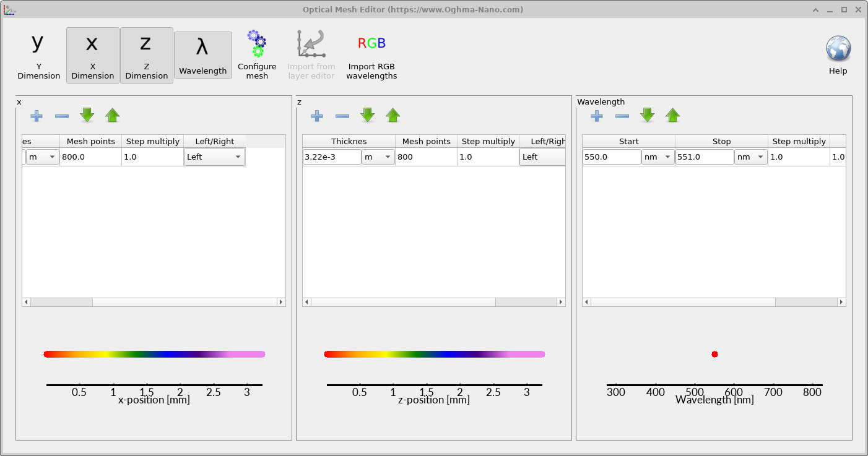Open Help via the globe icon

click(838, 47)
